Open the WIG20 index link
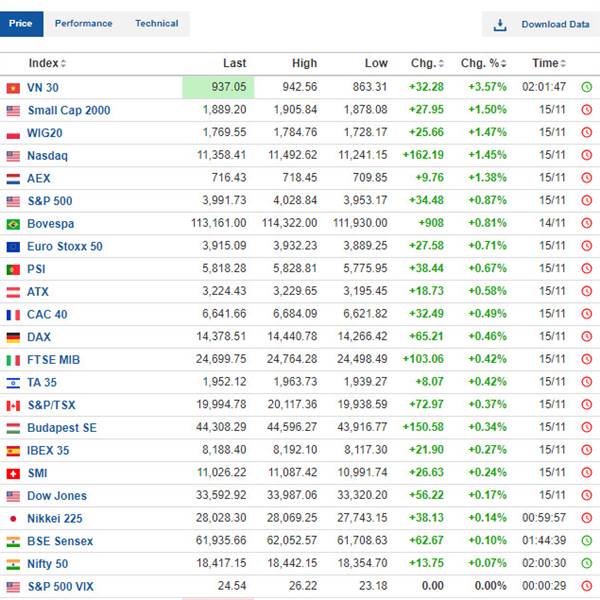This screenshot has height=600, width=600. coord(44,133)
